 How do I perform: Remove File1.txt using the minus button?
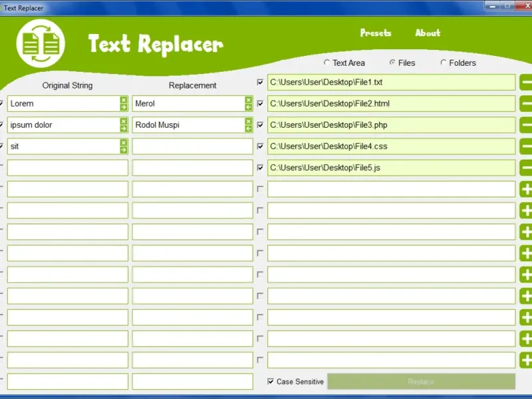click(526, 82)
